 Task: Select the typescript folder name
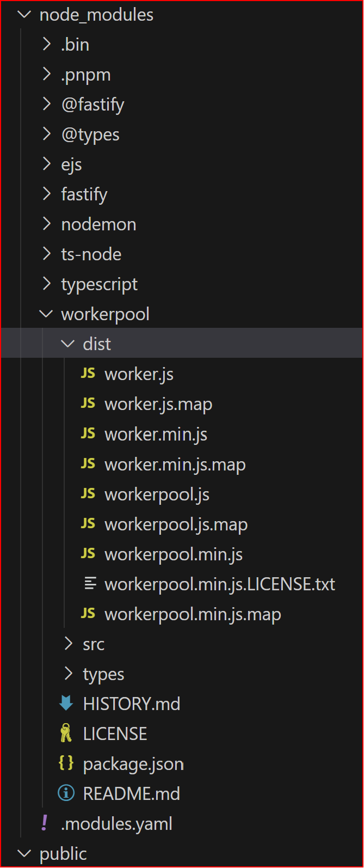point(100,285)
